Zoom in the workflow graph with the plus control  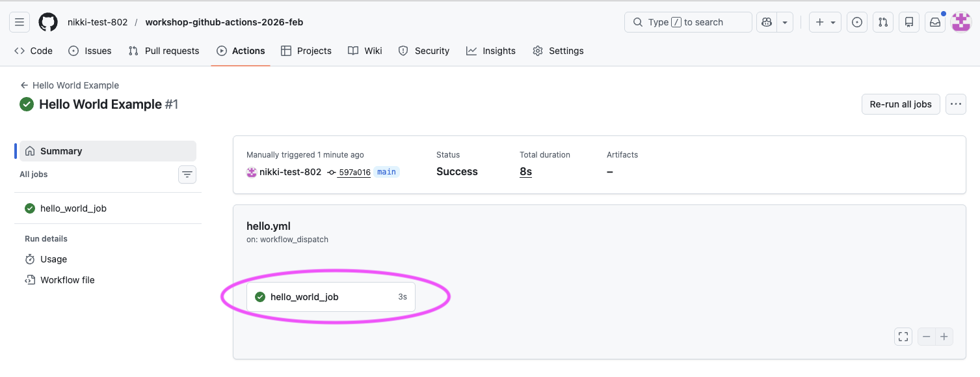point(944,336)
